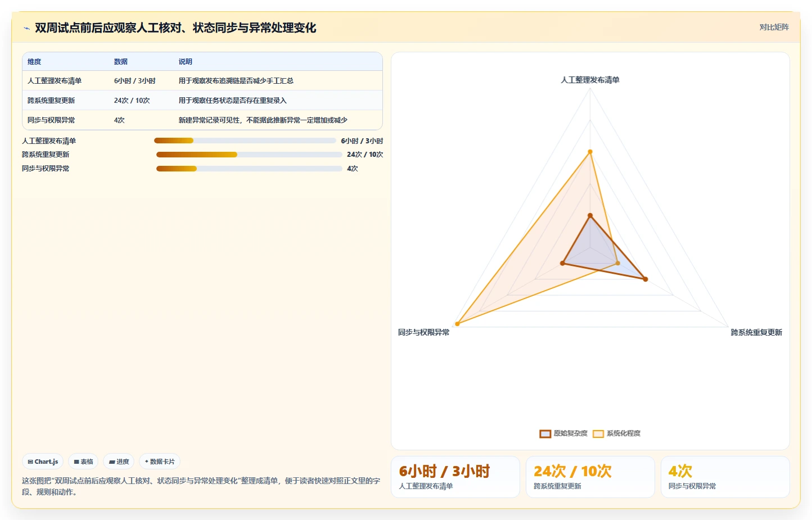The image size is (812, 520).
Task: Click table cell 同步与权限异常
Action: (51, 120)
